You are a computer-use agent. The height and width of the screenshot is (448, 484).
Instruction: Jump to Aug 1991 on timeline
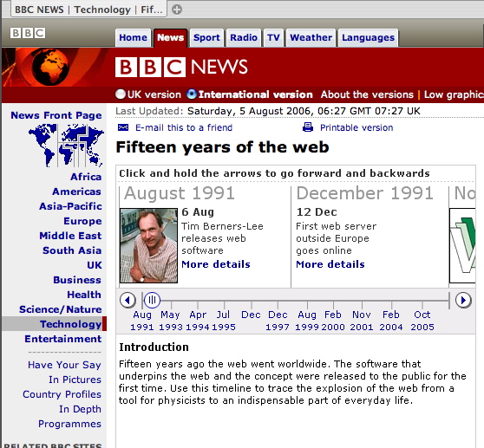click(x=142, y=321)
